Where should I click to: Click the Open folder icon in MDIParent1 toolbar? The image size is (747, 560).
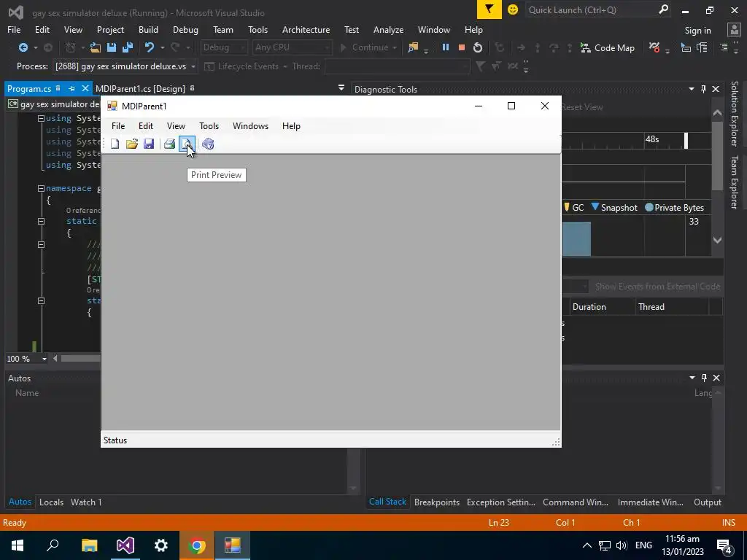point(132,144)
